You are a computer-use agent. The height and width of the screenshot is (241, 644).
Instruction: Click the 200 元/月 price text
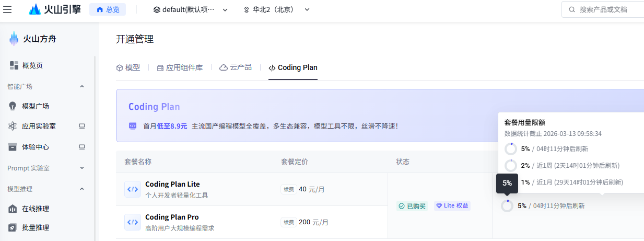tap(313, 222)
